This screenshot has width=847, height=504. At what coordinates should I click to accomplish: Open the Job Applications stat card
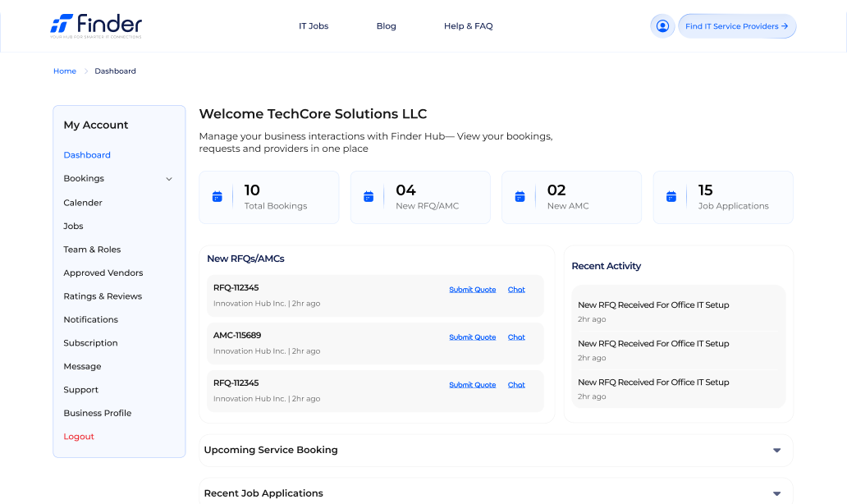pos(723,197)
